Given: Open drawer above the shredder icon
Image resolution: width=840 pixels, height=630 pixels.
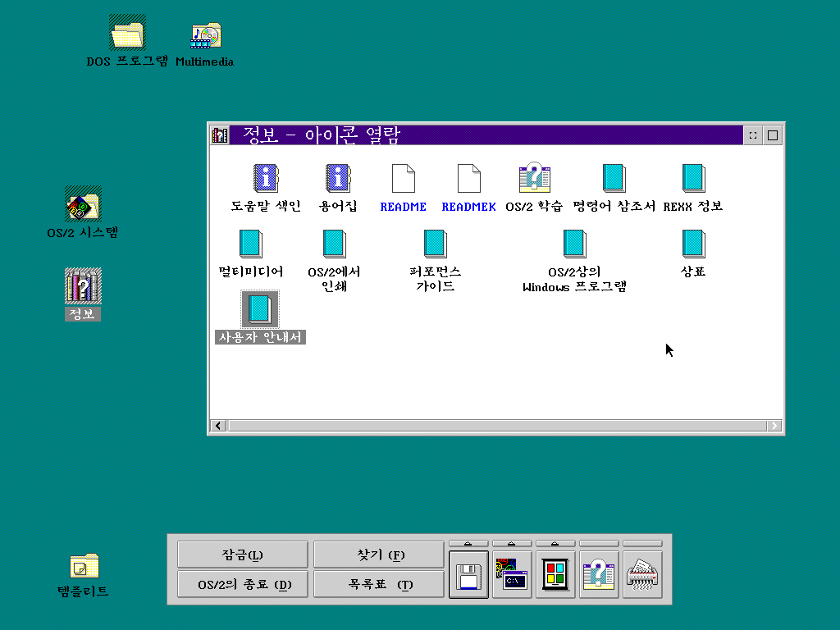Looking at the screenshot, I should [642, 544].
